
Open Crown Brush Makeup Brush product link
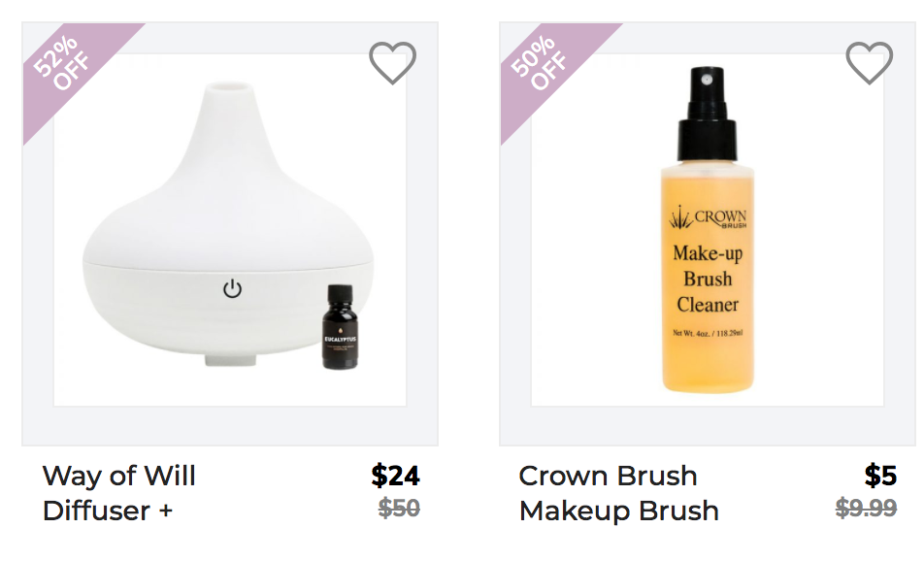coord(619,493)
